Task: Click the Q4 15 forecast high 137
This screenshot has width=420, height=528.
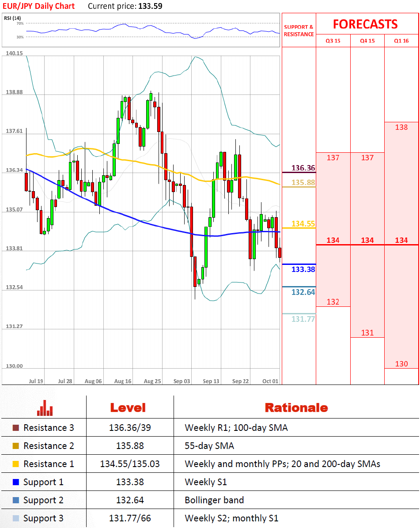Action: click(367, 158)
